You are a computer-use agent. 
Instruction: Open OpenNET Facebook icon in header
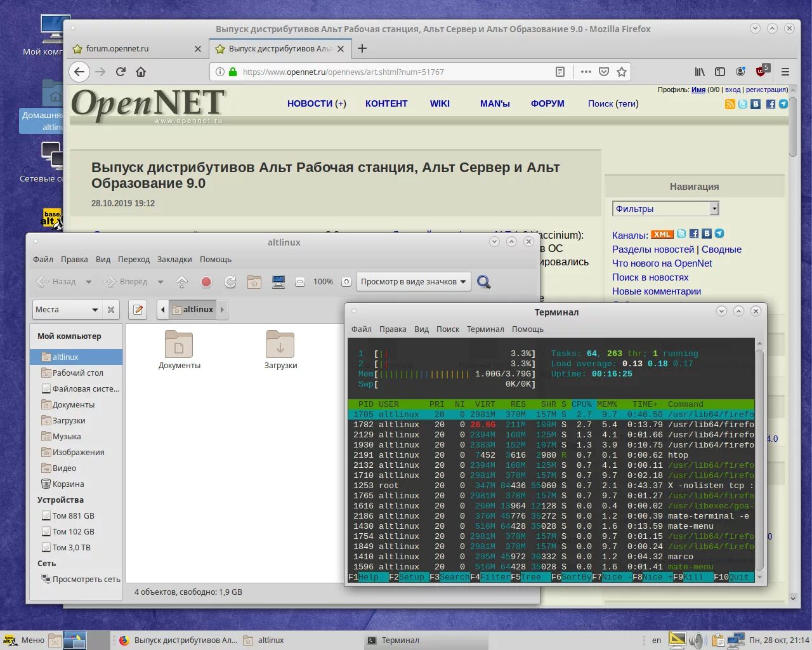(x=771, y=104)
